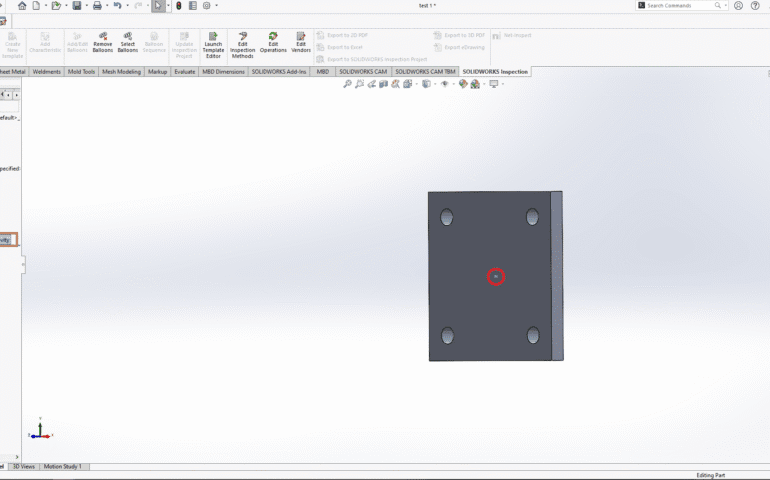Expand View Settings monitor dropdown arrow
Image resolution: width=770 pixels, height=480 pixels.
503,84
